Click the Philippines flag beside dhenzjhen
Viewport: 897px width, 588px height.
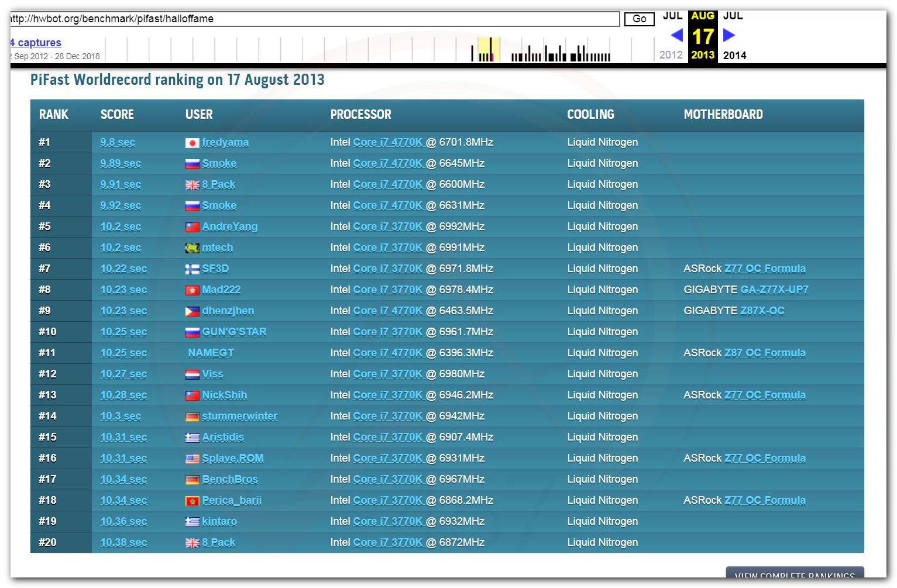point(192,311)
